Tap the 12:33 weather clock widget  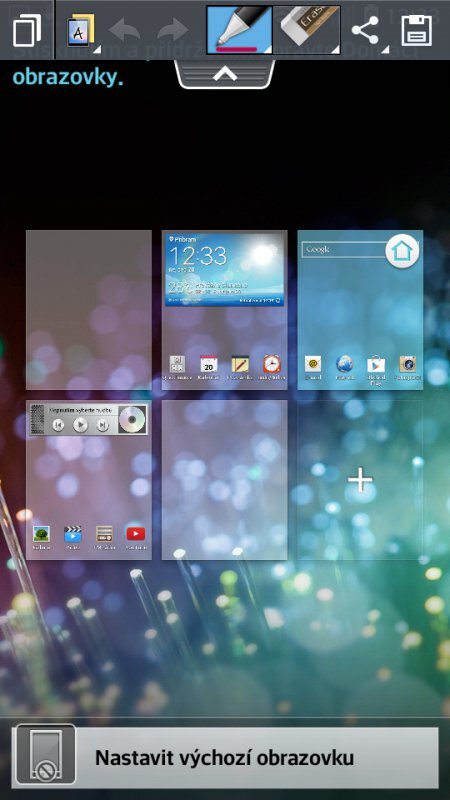coord(224,269)
